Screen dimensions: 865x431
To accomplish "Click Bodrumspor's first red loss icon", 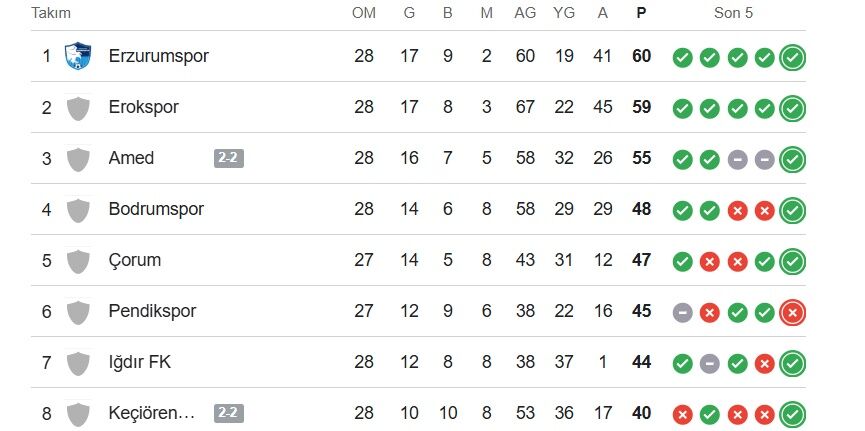I will point(738,210).
